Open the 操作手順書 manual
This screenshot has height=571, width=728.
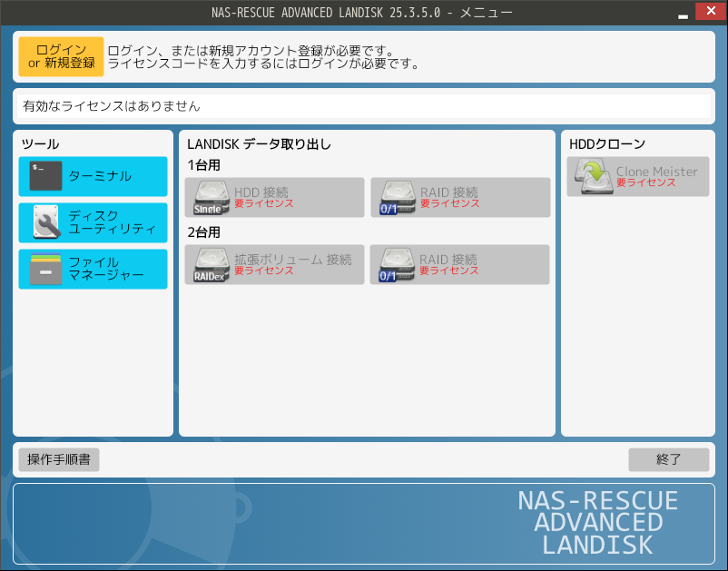point(59,459)
